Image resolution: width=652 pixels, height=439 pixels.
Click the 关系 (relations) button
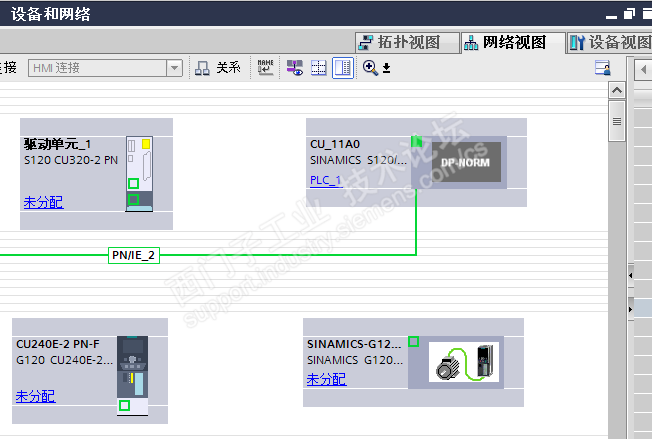(x=218, y=68)
